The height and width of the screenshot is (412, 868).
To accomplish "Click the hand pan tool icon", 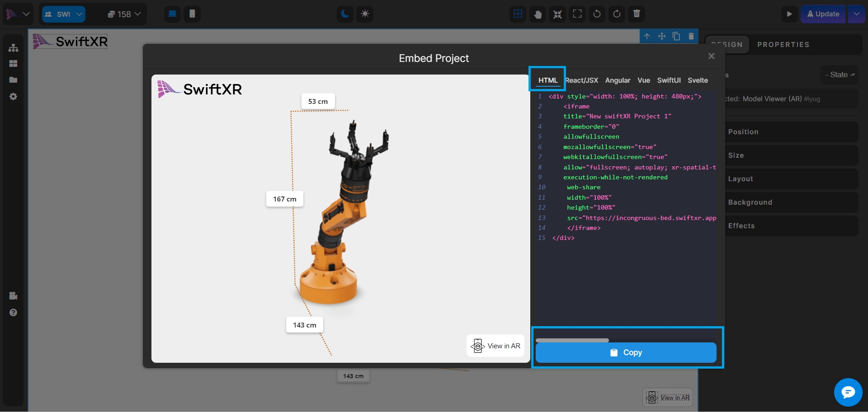I will 538,14.
